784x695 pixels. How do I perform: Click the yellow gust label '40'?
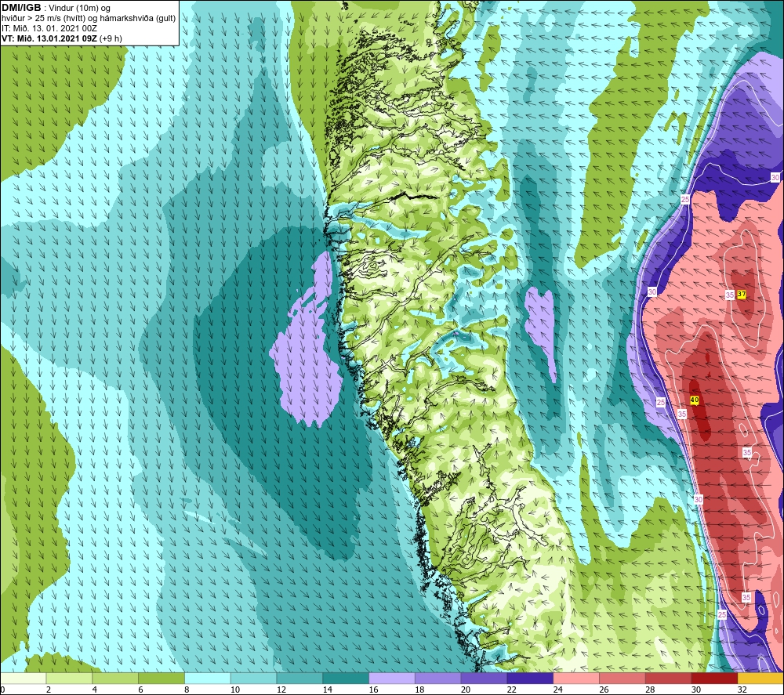click(695, 400)
